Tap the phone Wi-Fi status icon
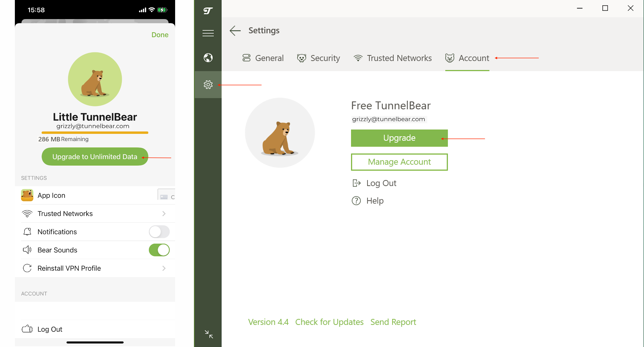 point(152,10)
